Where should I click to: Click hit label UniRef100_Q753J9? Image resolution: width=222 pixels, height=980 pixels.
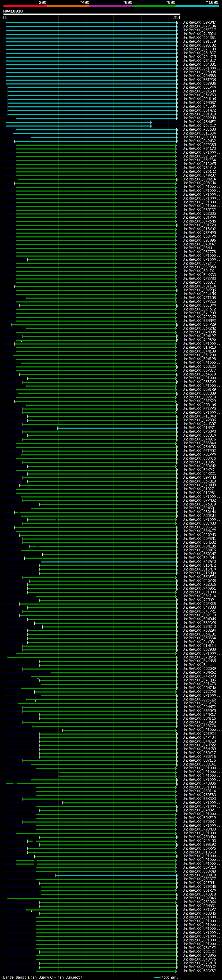[199, 504]
